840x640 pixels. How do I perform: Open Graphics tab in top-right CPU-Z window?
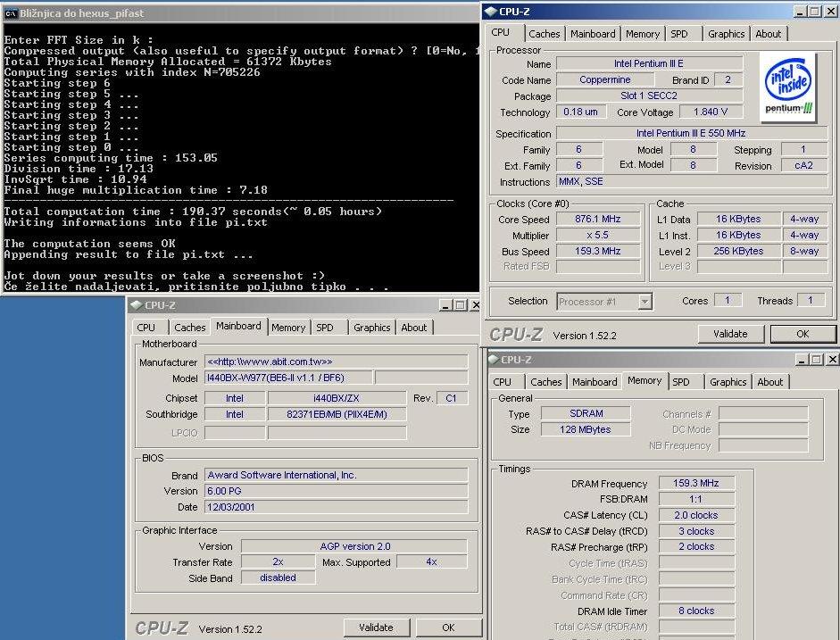726,34
